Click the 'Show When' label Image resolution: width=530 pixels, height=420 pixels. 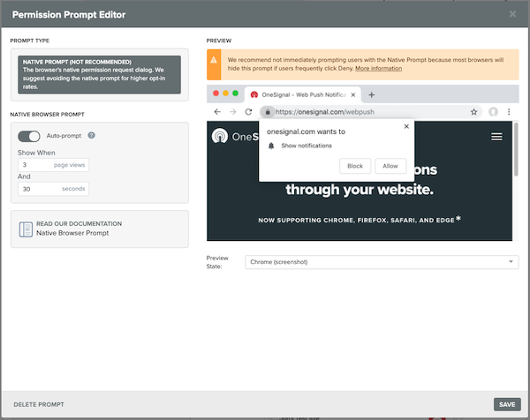(36, 153)
